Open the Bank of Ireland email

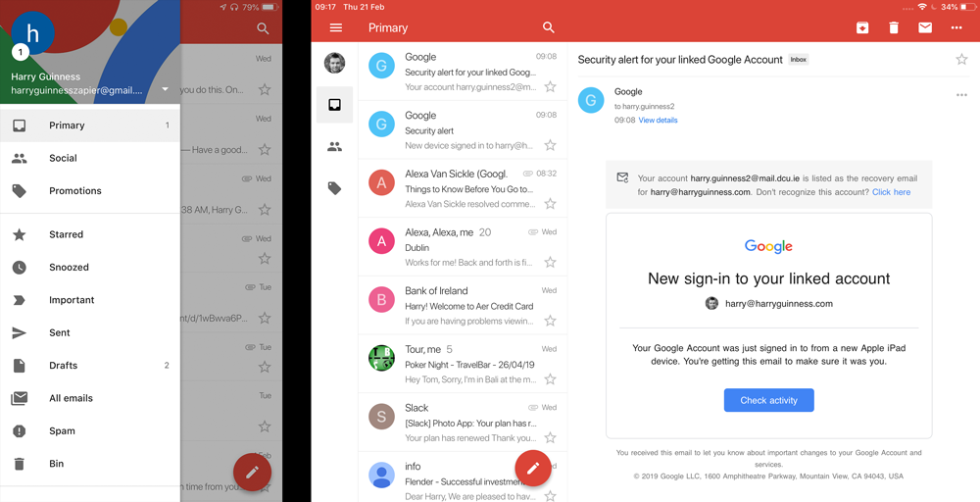[x=463, y=305]
